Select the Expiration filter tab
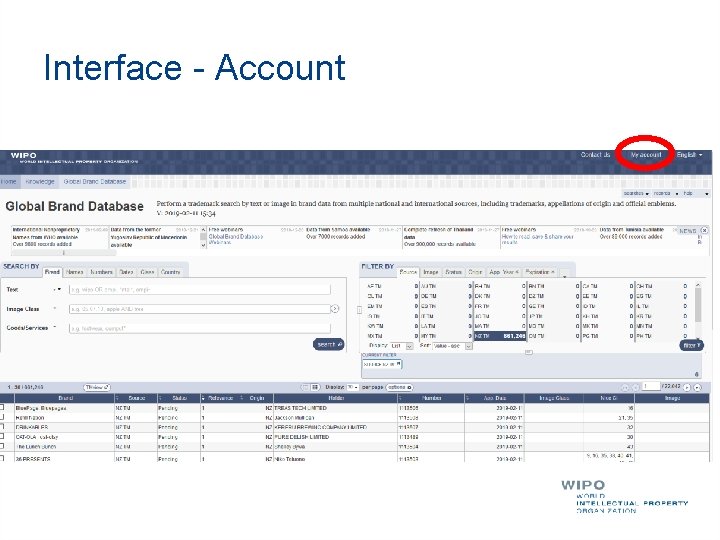 pos(540,272)
